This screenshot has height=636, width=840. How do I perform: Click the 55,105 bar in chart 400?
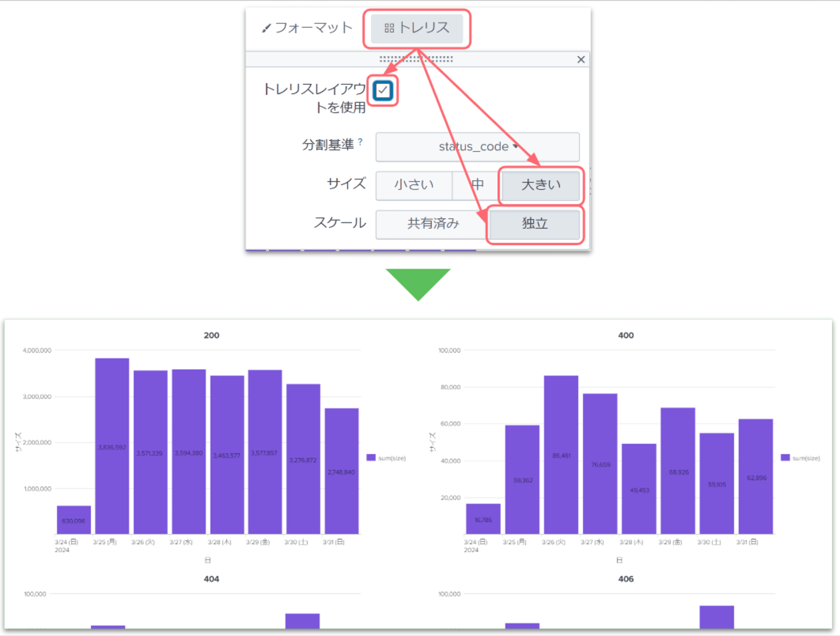(717, 484)
